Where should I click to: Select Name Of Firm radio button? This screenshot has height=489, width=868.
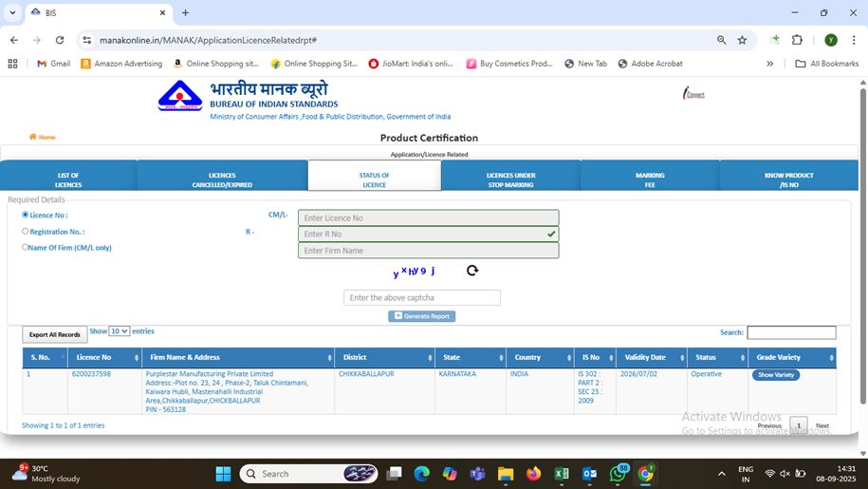click(26, 247)
